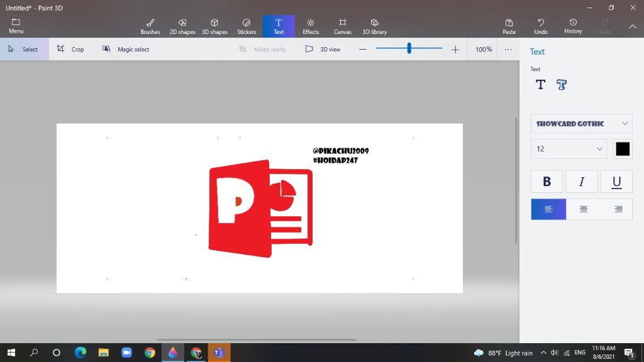Select the 2D text option
Viewport: 644px width, 362px height.
(x=540, y=85)
